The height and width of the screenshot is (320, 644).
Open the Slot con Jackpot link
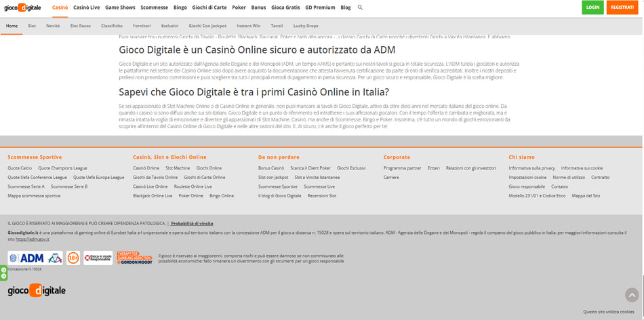click(x=273, y=178)
